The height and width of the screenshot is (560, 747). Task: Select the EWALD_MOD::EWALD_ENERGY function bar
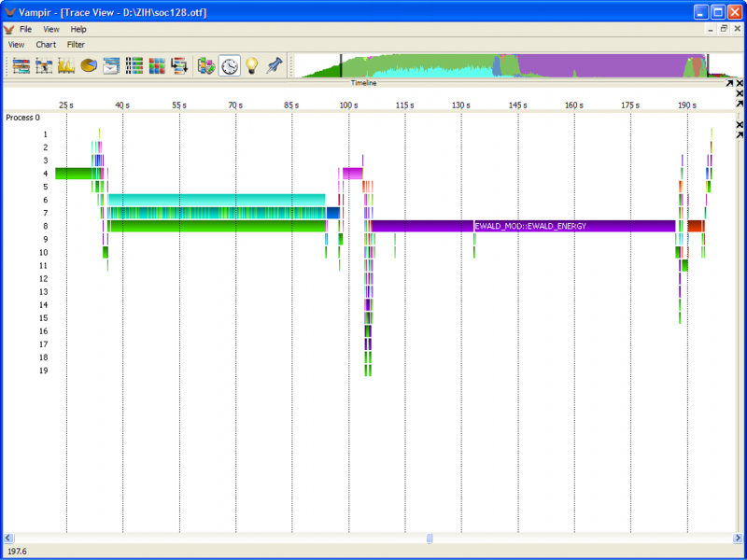tap(574, 226)
